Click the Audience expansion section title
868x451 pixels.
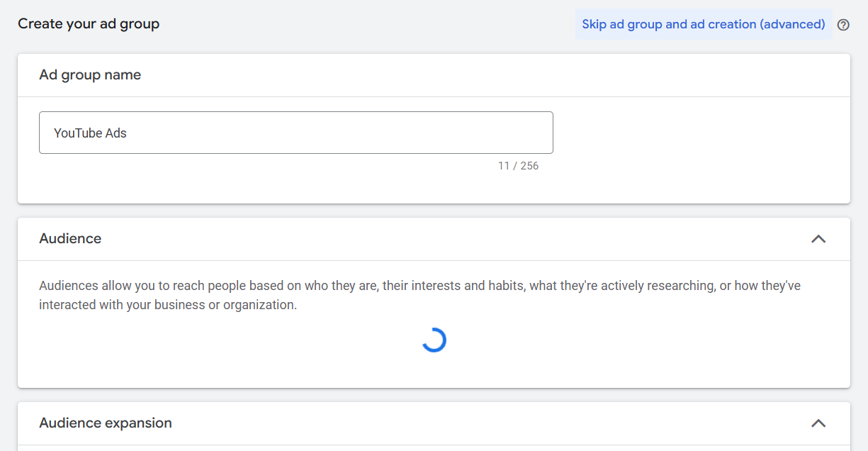(x=106, y=423)
